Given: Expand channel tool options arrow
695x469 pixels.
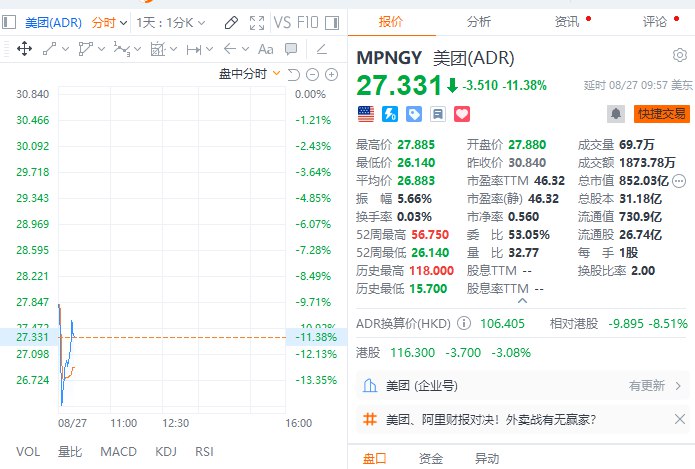Looking at the screenshot, I should [x=102, y=49].
